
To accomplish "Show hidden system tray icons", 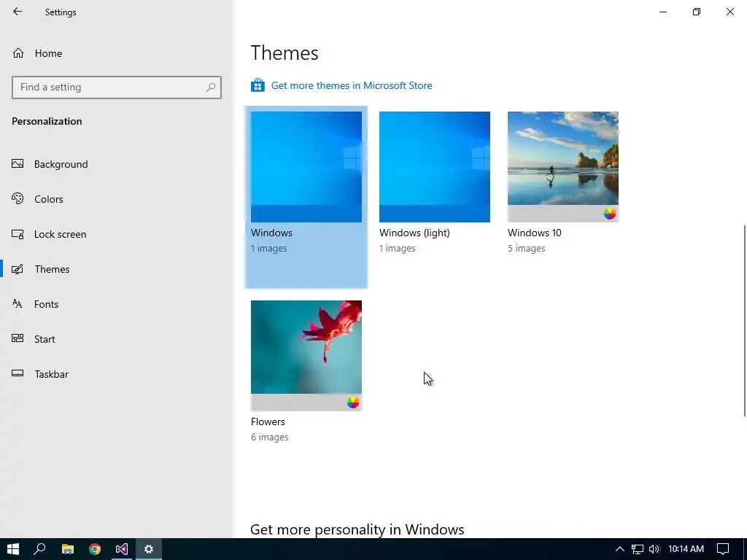I will pyautogui.click(x=620, y=549).
